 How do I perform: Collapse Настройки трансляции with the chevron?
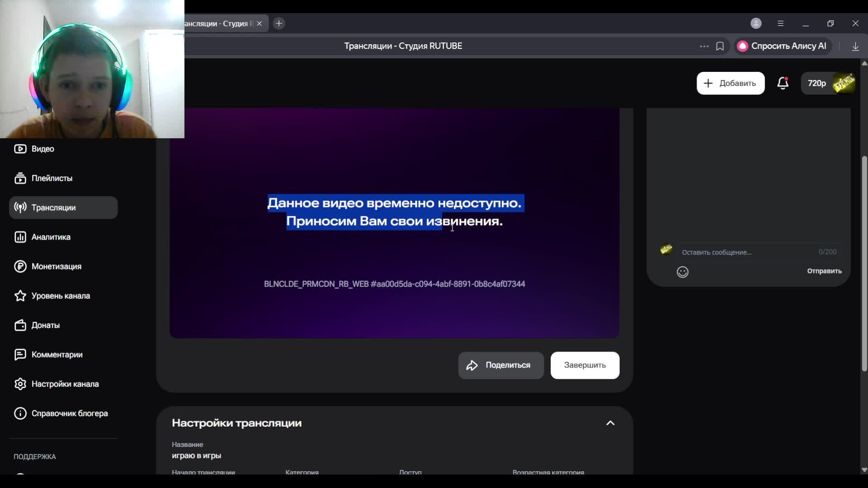click(610, 423)
